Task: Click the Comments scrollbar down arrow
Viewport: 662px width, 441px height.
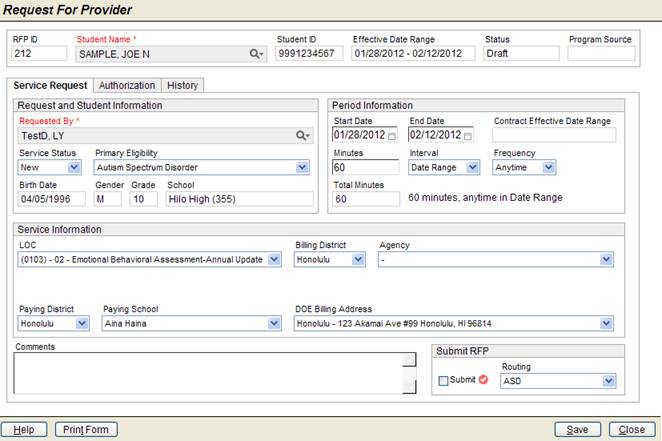Action: tap(409, 387)
